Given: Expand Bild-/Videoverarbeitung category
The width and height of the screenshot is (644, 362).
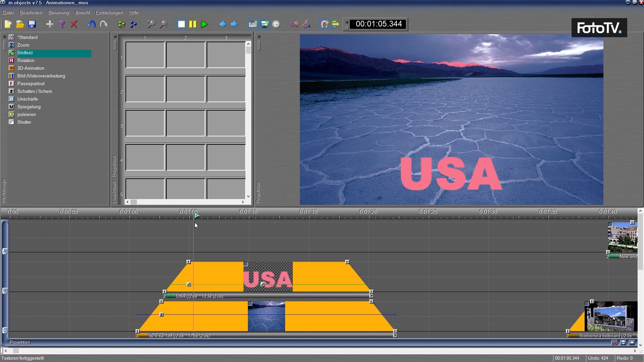Looking at the screenshot, I should click(x=41, y=75).
